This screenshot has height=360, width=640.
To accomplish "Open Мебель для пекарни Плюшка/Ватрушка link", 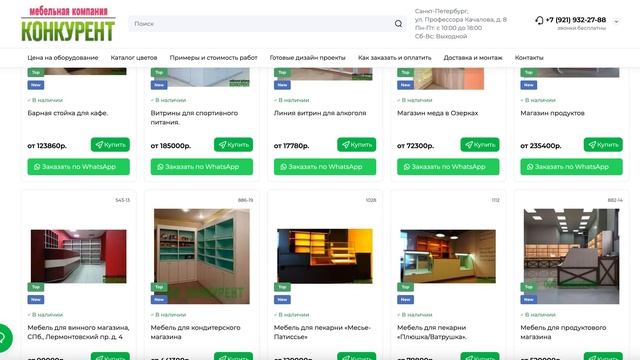I will (x=432, y=332).
